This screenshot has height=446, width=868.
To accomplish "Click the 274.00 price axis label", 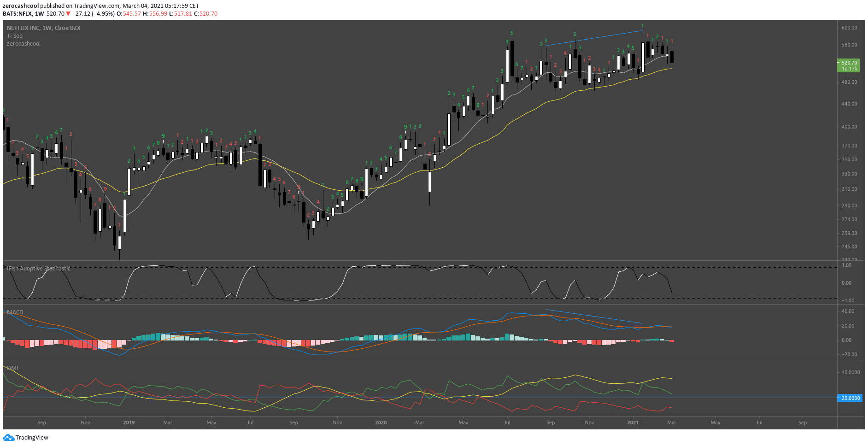I will click(849, 219).
